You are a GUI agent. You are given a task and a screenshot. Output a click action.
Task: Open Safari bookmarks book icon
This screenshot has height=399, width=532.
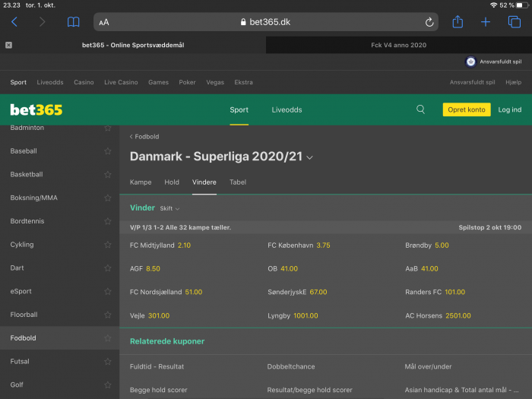(x=73, y=22)
